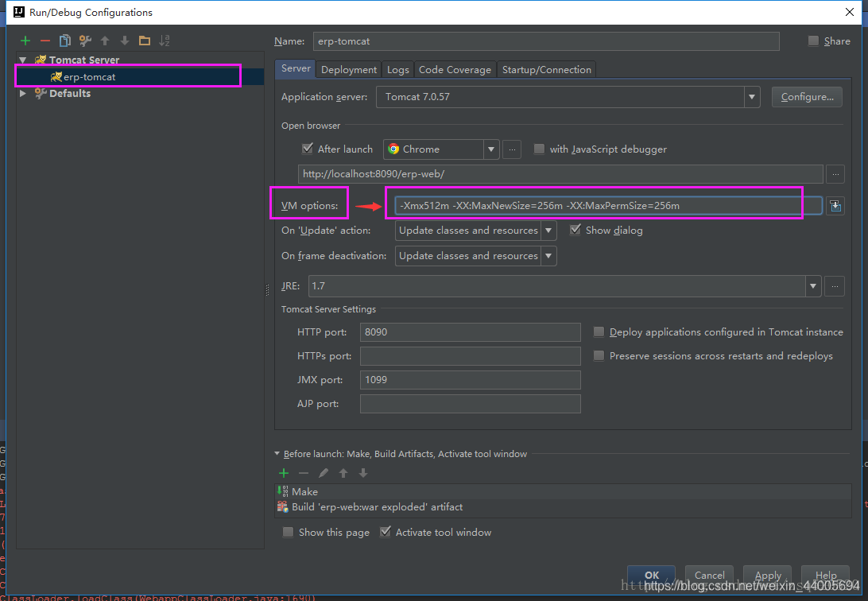Click the Apply button
This screenshot has height=601, width=868.
click(767, 575)
